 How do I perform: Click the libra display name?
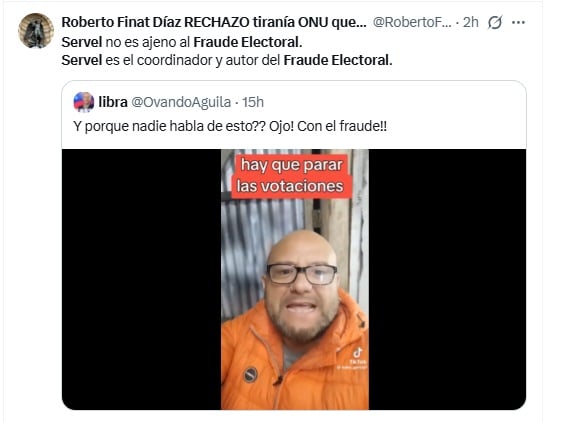[x=113, y=102]
